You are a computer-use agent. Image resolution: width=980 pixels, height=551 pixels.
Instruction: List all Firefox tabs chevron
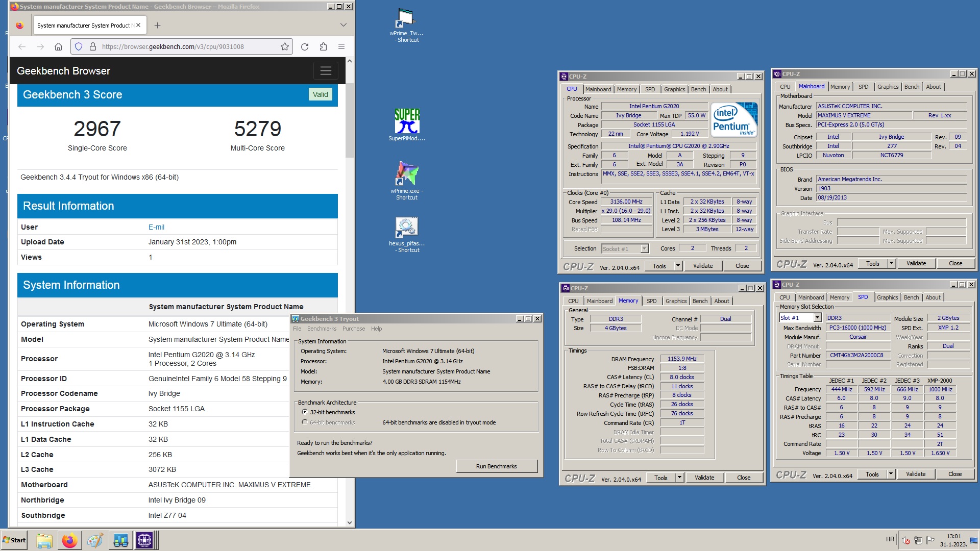pyautogui.click(x=344, y=25)
